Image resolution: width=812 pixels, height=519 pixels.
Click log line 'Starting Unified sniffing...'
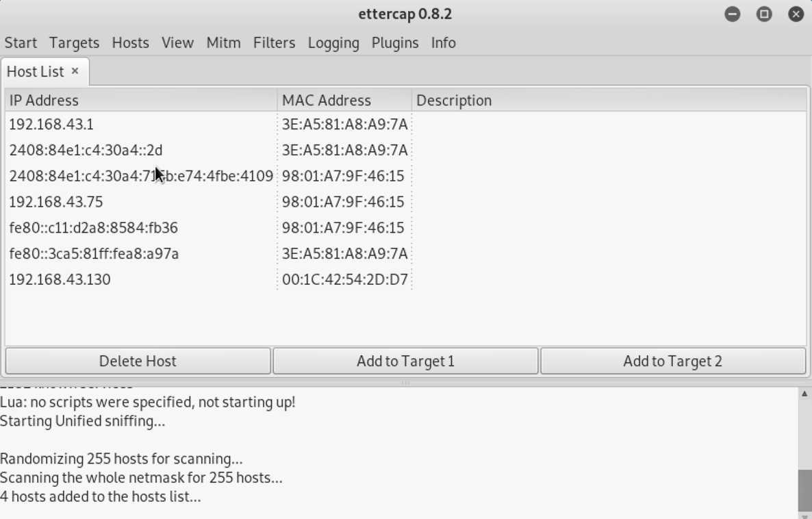82,421
